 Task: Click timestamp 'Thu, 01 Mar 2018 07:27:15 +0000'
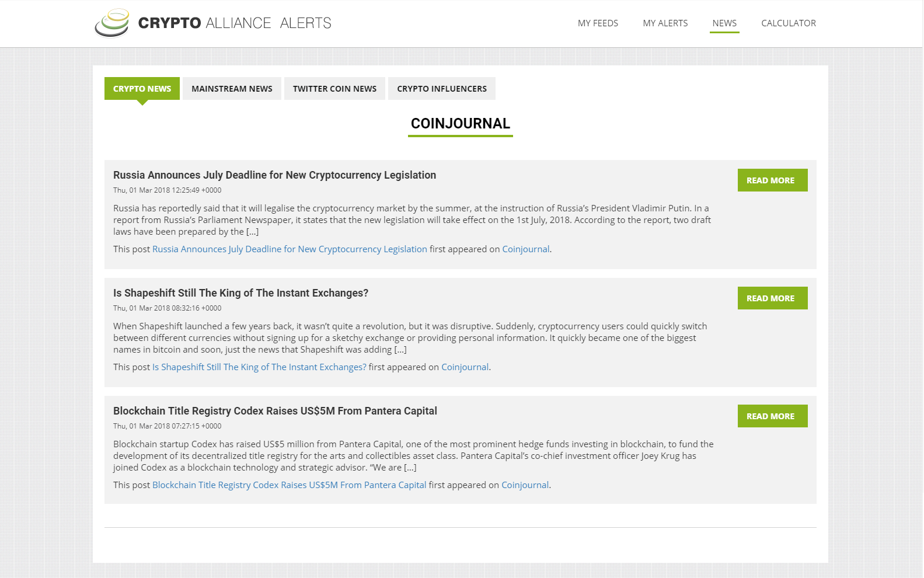167,426
